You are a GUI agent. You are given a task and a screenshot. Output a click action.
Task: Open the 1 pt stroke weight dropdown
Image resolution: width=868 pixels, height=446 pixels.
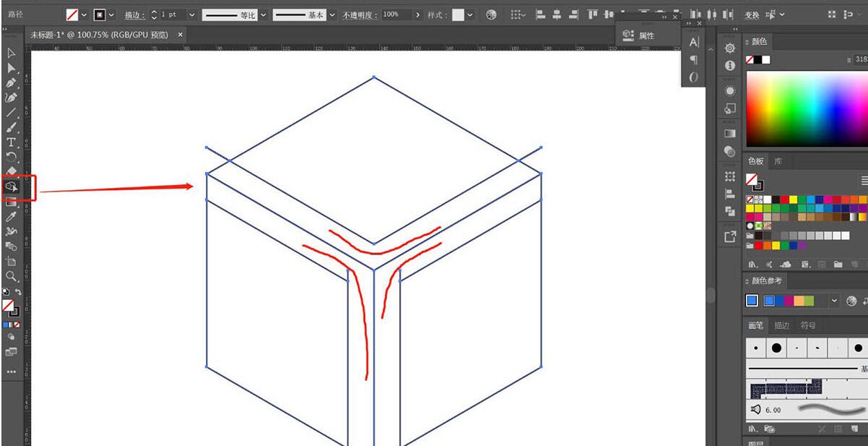[x=191, y=13]
